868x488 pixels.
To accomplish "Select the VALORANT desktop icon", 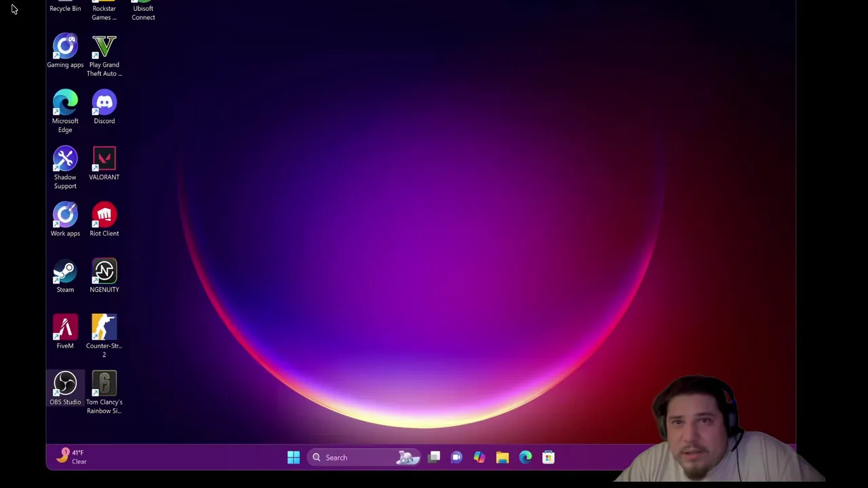I will click(x=104, y=163).
